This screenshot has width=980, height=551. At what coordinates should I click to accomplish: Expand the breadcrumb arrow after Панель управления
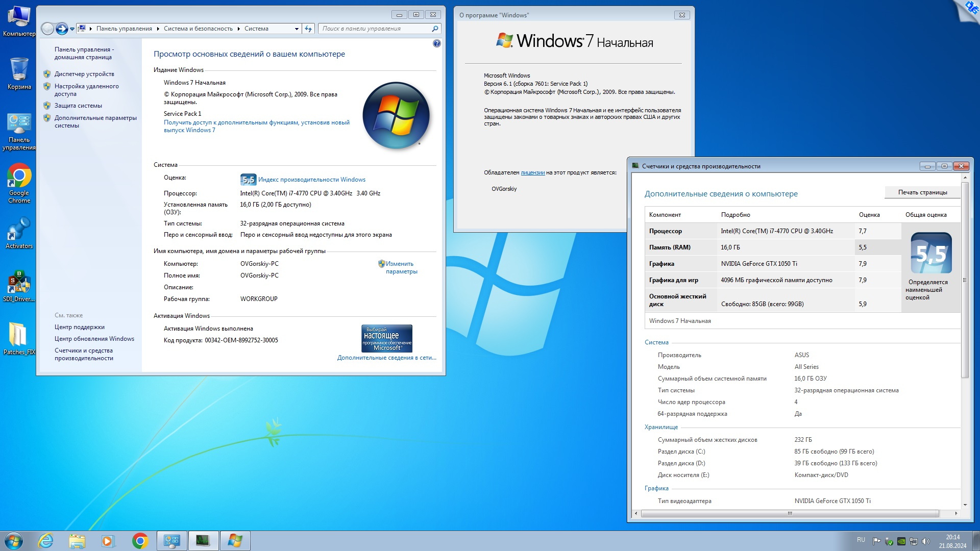(158, 29)
